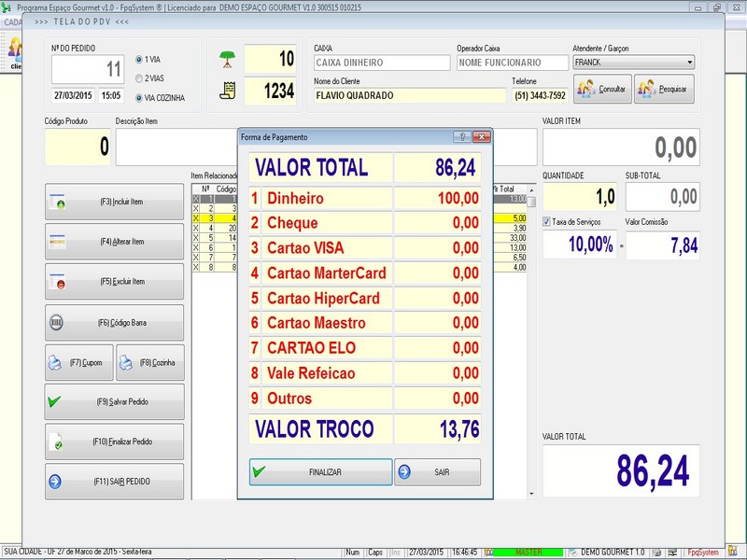Viewport: 747px width, 560px height.
Task: Print (F7) Cupom
Action: (x=79, y=363)
